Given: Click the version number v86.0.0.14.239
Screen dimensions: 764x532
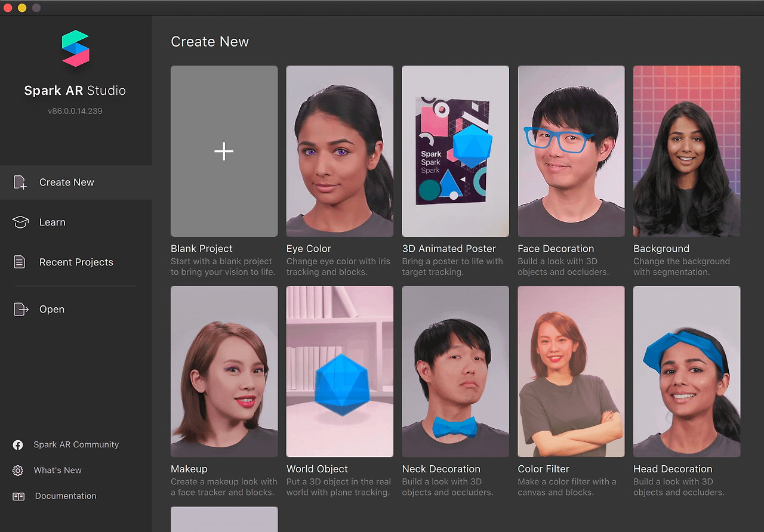Looking at the screenshot, I should pos(75,111).
